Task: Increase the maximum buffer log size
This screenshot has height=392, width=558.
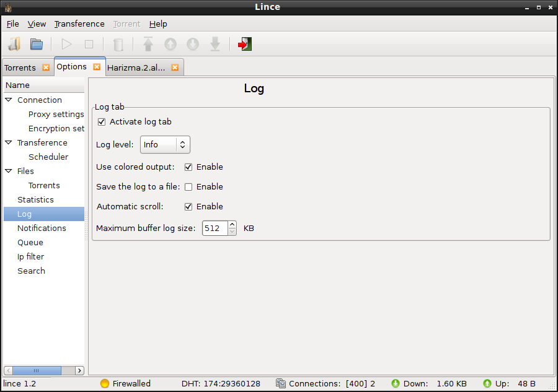Action: pyautogui.click(x=232, y=225)
